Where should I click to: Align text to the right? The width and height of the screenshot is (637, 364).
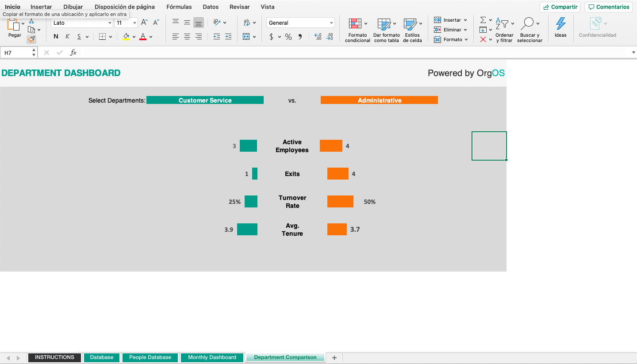[199, 37]
